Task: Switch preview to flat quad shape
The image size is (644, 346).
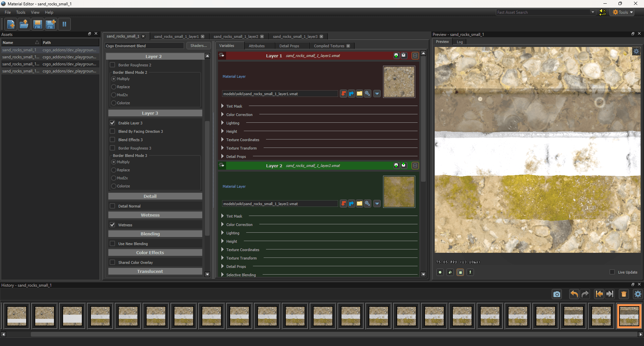Action: [x=460, y=272]
